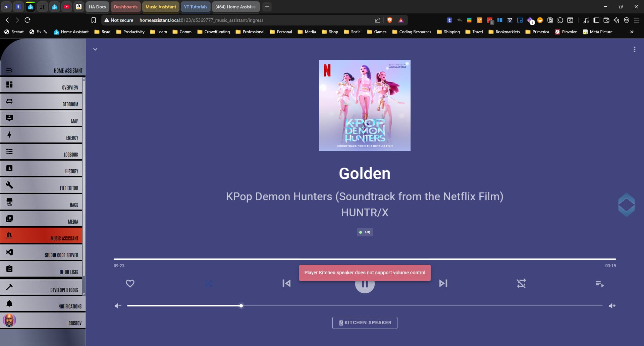Favorite the track with the heart icon
Image resolution: width=644 pixels, height=346 pixels.
coord(130,284)
